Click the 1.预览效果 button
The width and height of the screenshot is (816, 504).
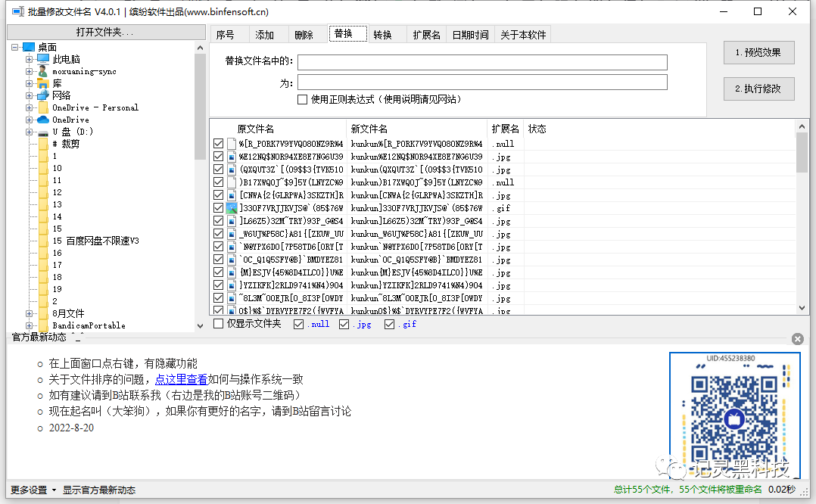[758, 53]
